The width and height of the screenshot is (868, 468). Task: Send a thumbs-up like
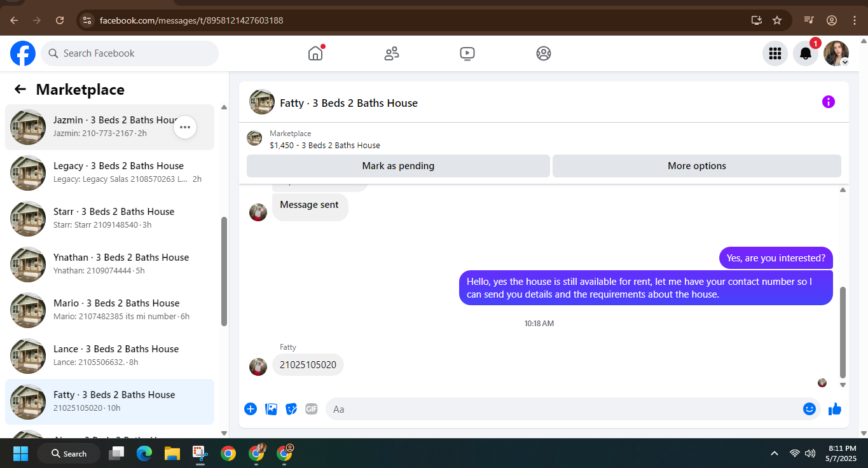tap(835, 409)
